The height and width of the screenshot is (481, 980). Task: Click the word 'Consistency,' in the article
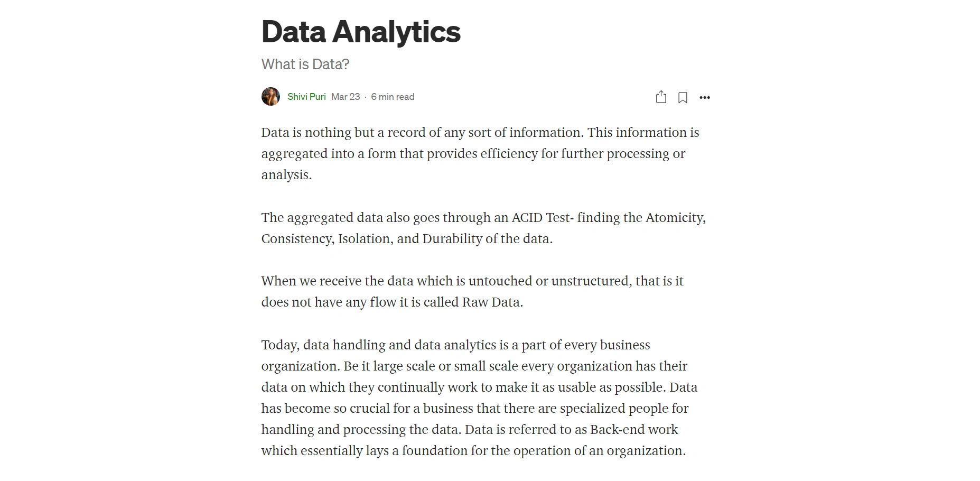298,239
